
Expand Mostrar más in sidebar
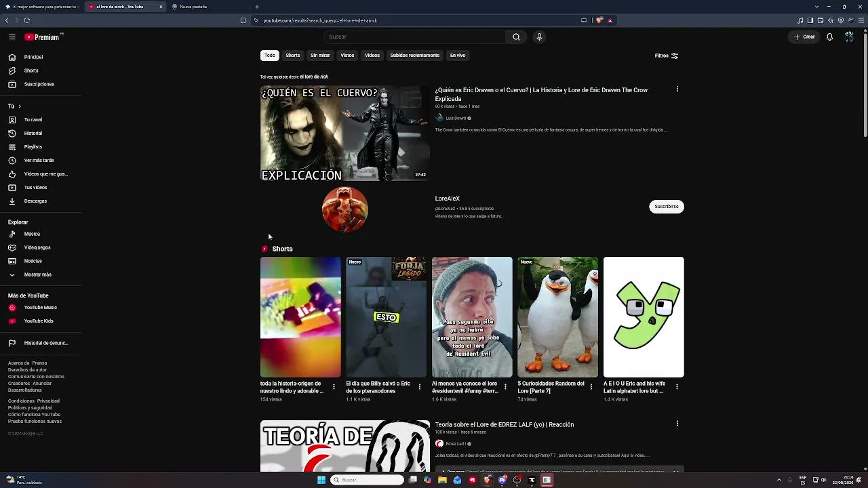click(41, 274)
